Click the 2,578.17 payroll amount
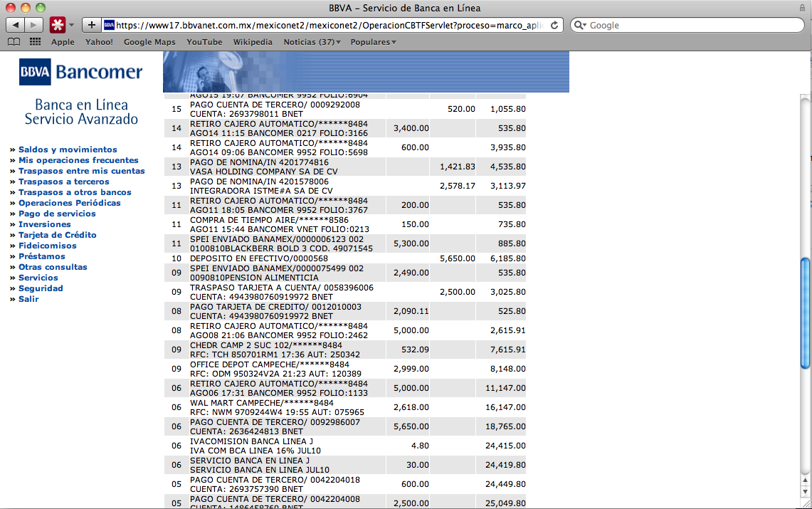This screenshot has width=812, height=509. pos(458,186)
